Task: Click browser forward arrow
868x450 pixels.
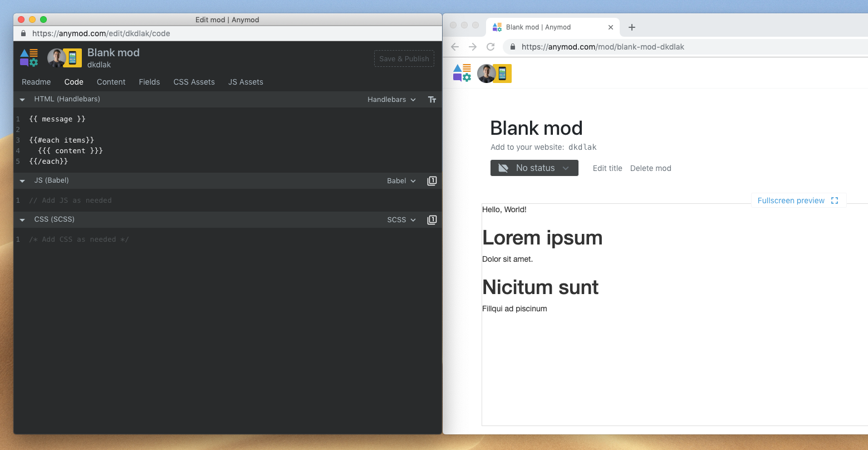Action: tap(473, 47)
